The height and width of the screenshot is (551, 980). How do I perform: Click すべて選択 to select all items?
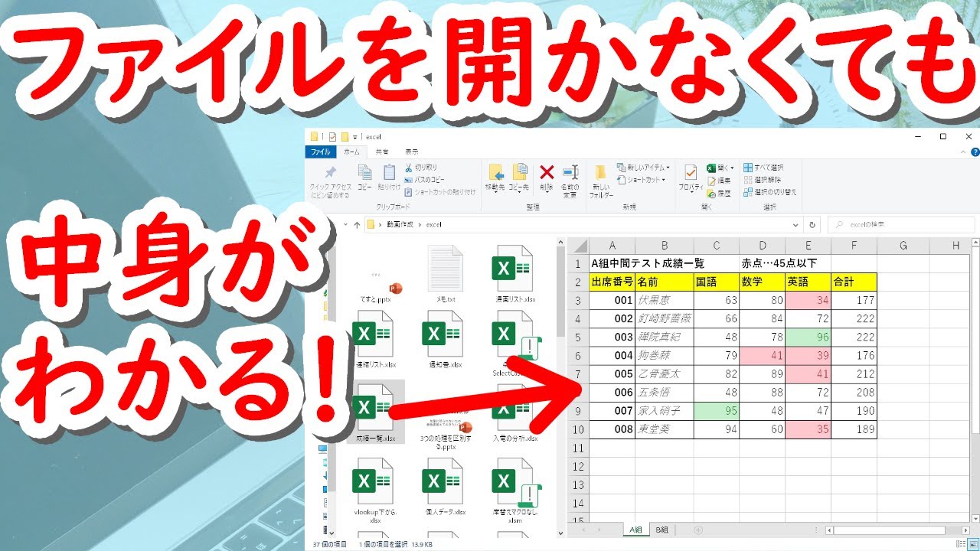(x=768, y=168)
